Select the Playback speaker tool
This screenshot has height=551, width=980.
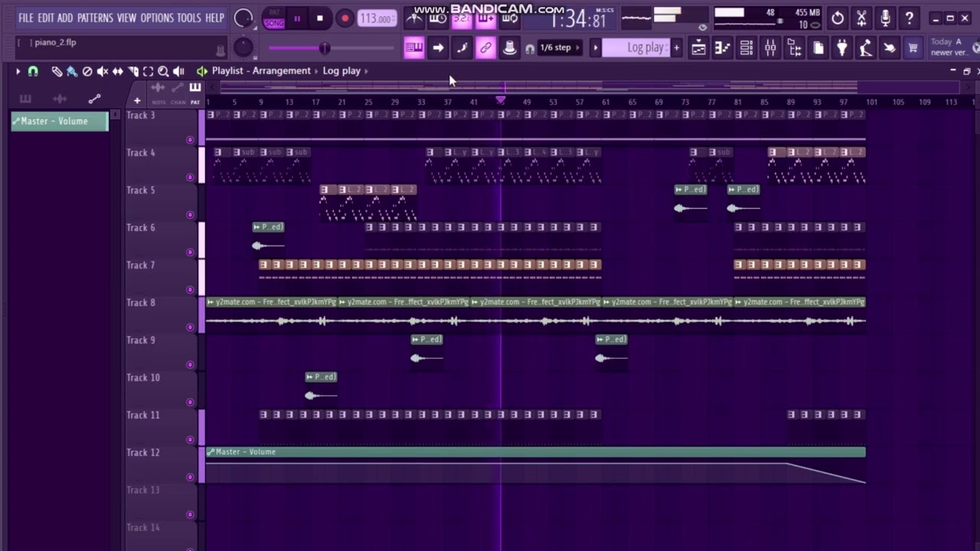tap(179, 71)
